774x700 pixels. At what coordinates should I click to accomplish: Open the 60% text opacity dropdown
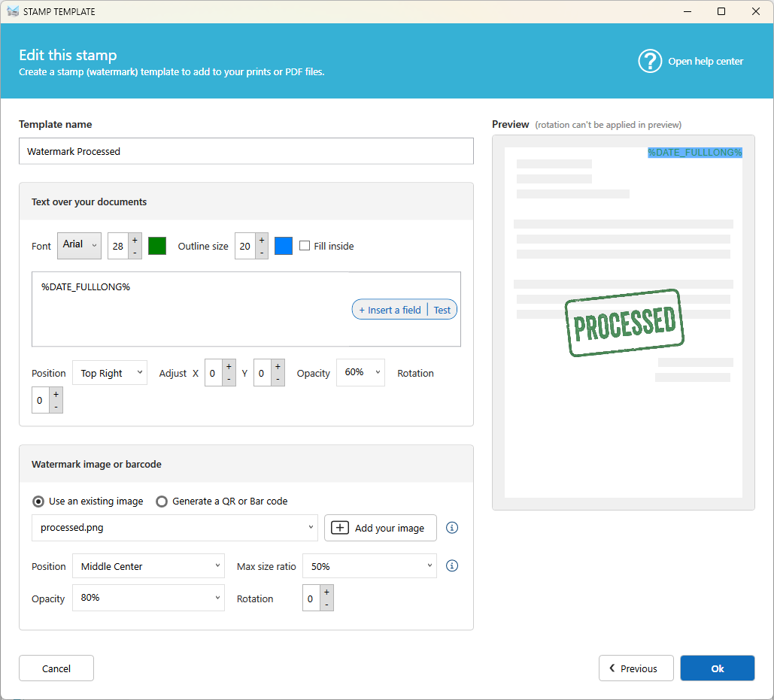360,372
